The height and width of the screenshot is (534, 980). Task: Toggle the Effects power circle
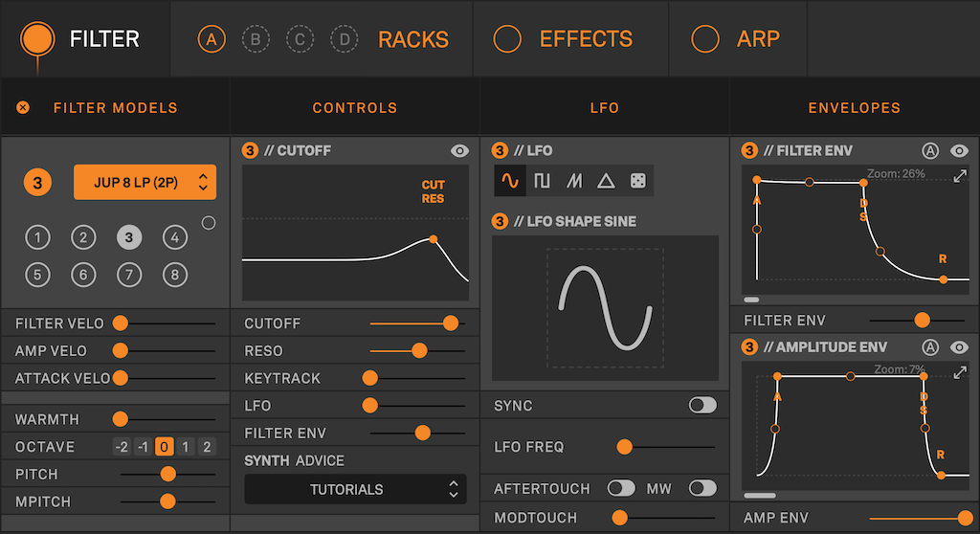pos(507,39)
